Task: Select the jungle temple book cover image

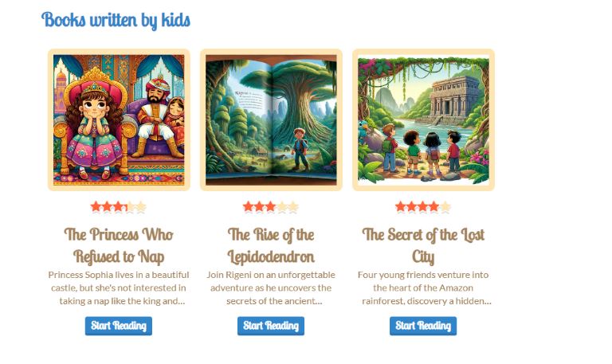Action: [x=423, y=119]
